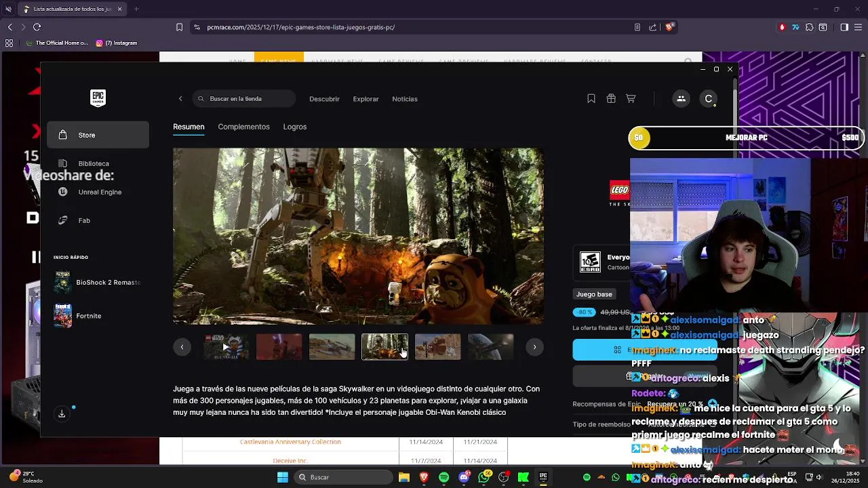Open the browser hamburger menu

click(x=858, y=27)
